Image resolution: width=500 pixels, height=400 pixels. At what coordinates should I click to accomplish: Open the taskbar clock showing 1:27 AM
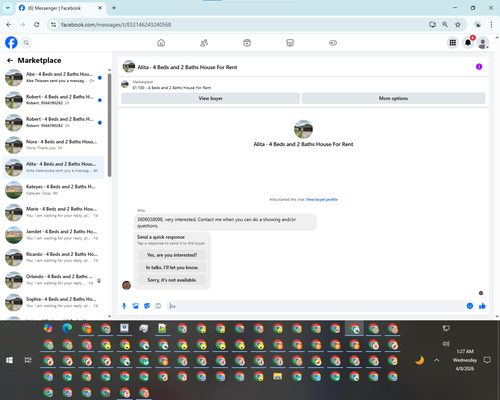click(x=465, y=360)
